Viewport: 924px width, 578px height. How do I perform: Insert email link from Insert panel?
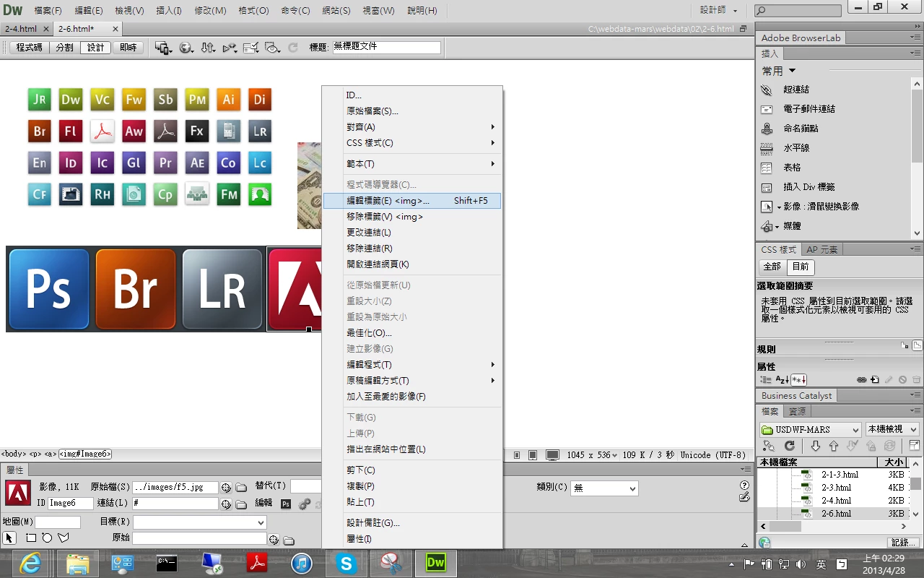tap(808, 109)
